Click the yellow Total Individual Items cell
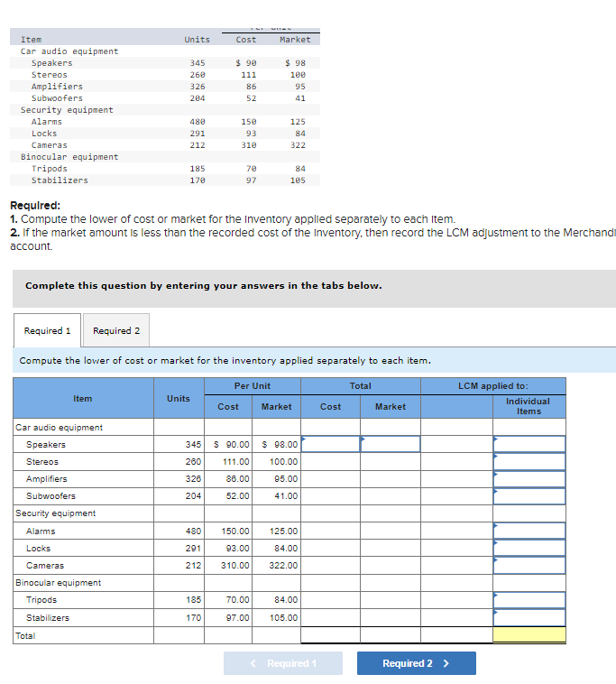Viewport: 616px width, 684px height. 529,634
